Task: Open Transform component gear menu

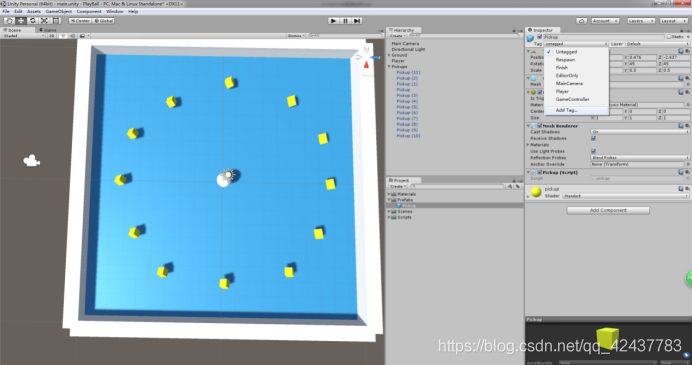Action: pos(688,51)
